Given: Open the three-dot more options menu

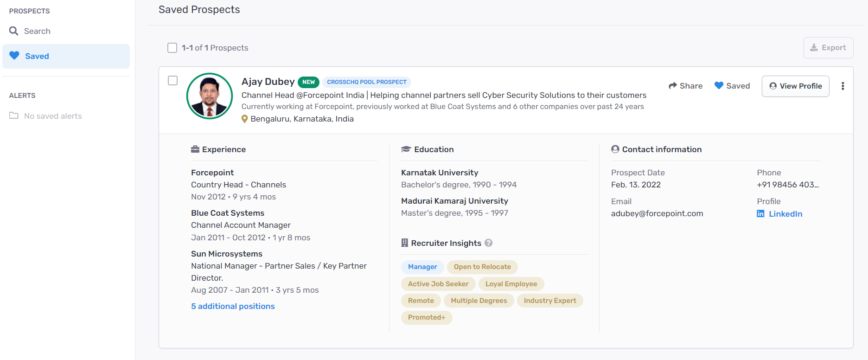Looking at the screenshot, I should click(x=842, y=86).
